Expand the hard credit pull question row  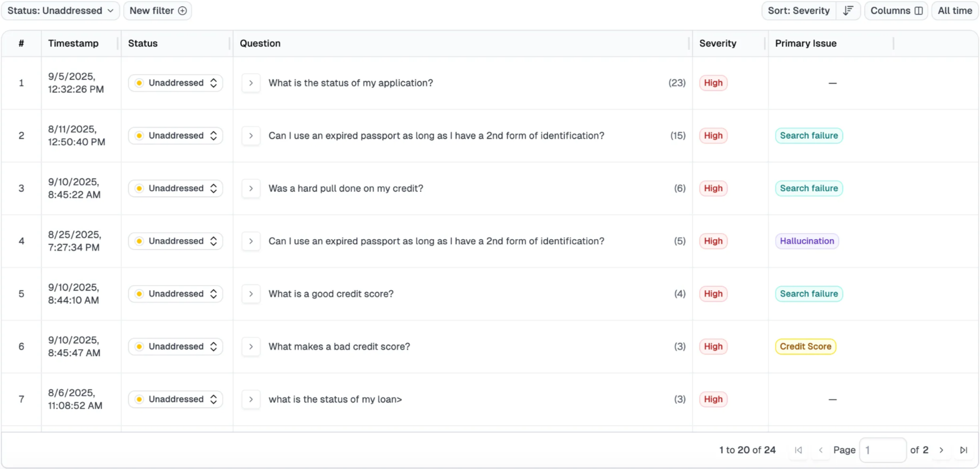point(251,188)
